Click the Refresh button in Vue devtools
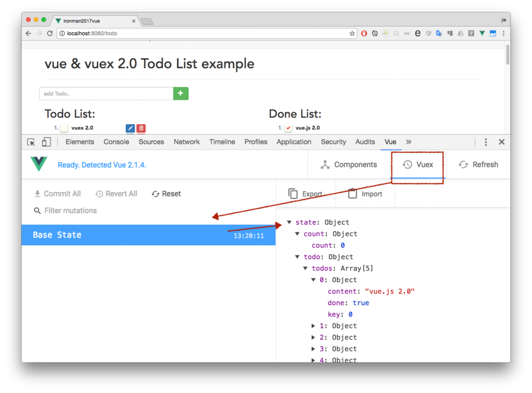The width and height of the screenshot is (532, 393). [x=478, y=165]
